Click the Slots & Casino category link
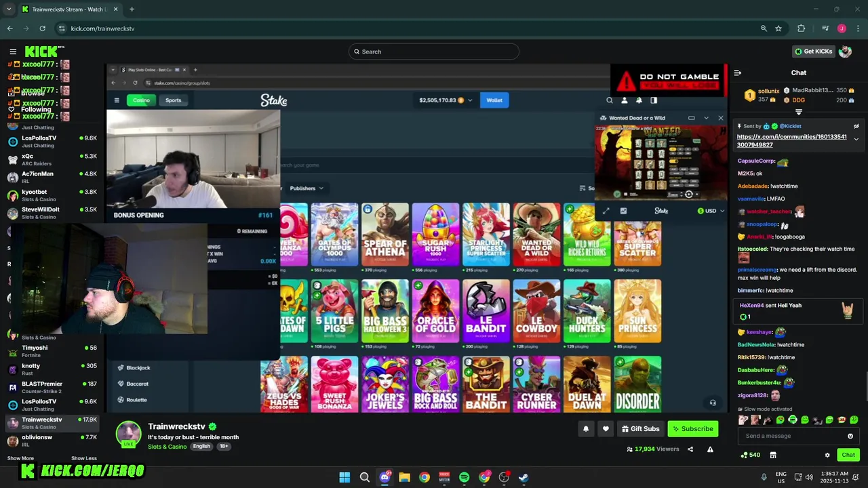This screenshot has width=868, height=488. coord(167,447)
